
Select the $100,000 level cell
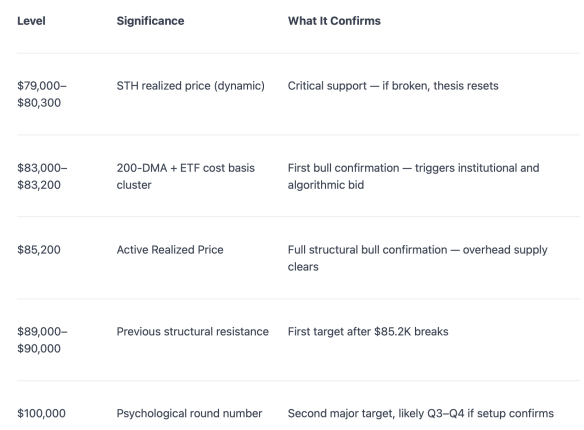click(x=41, y=414)
